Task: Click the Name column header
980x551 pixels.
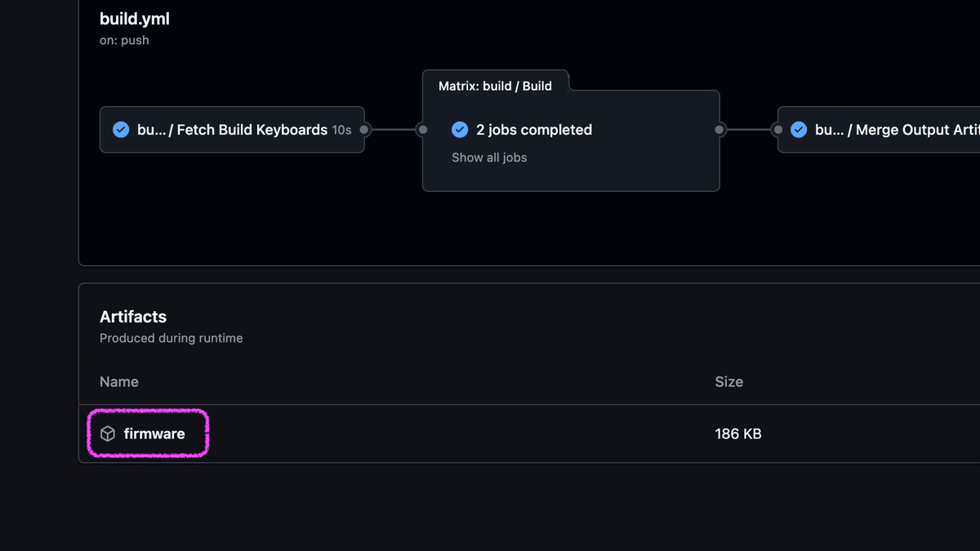Action: (x=119, y=382)
